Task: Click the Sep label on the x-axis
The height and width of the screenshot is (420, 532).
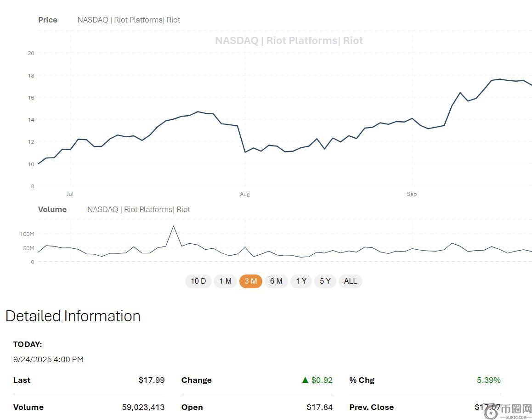Action: (412, 194)
